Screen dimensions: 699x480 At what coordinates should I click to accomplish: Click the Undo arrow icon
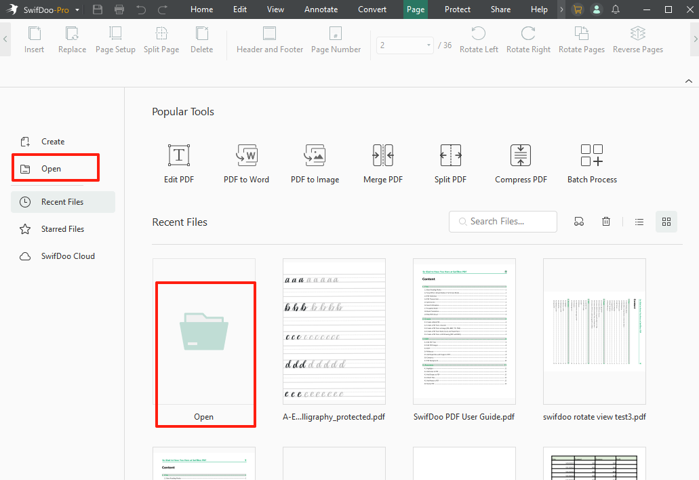point(141,9)
